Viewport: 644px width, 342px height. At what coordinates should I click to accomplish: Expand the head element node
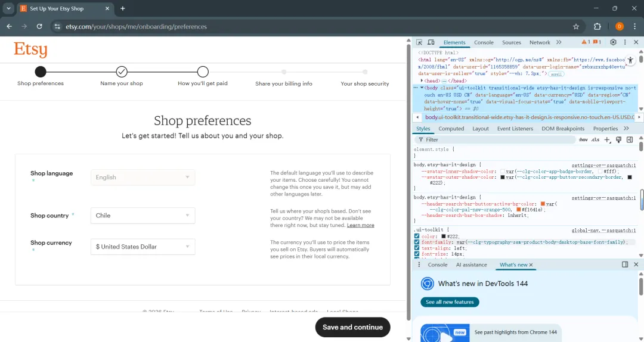(x=422, y=81)
